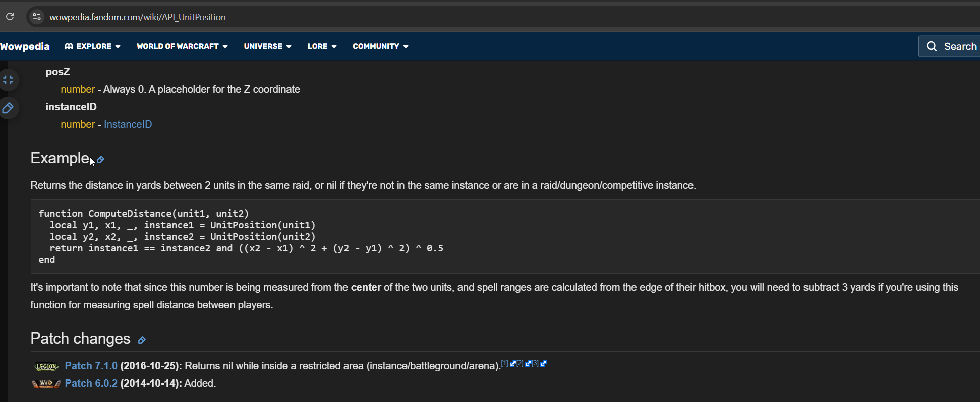Click the bold word 'center' in the note
980x402 pixels.
tap(366, 287)
